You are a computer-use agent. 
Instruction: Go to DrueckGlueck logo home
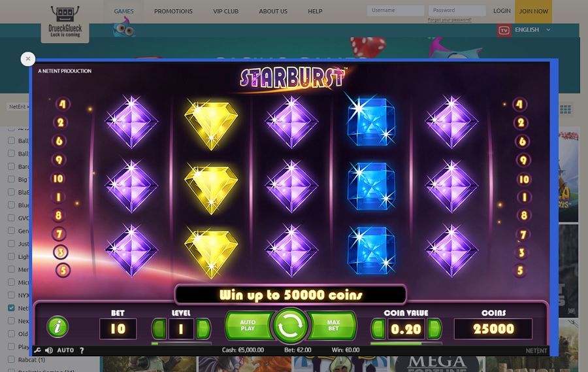click(x=65, y=22)
